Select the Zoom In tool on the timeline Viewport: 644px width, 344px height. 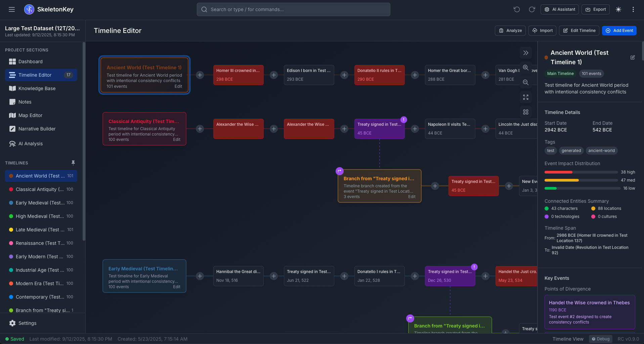[526, 68]
